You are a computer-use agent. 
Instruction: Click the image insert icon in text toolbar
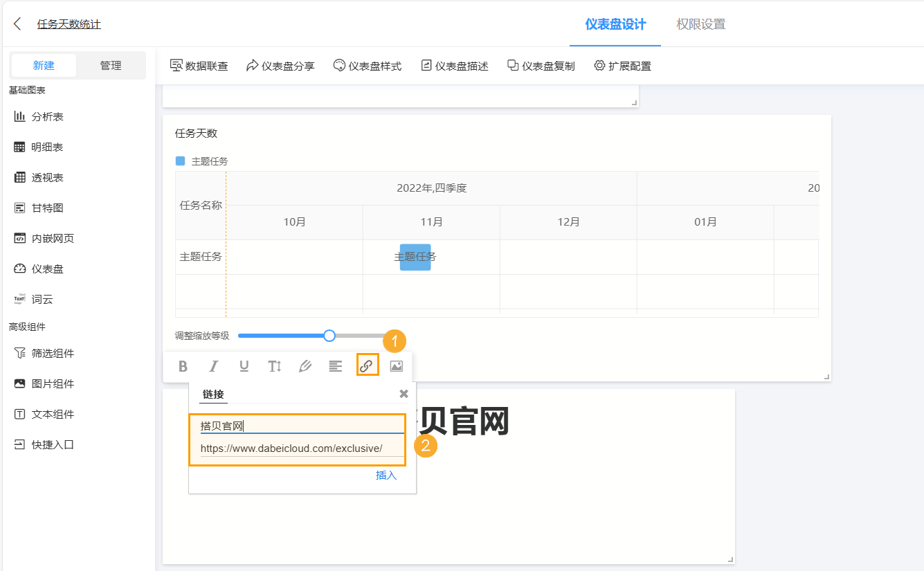(x=396, y=366)
